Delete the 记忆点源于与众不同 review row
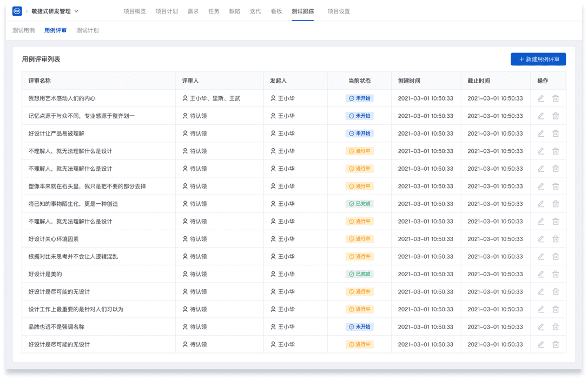The image size is (588, 380). 556,116
